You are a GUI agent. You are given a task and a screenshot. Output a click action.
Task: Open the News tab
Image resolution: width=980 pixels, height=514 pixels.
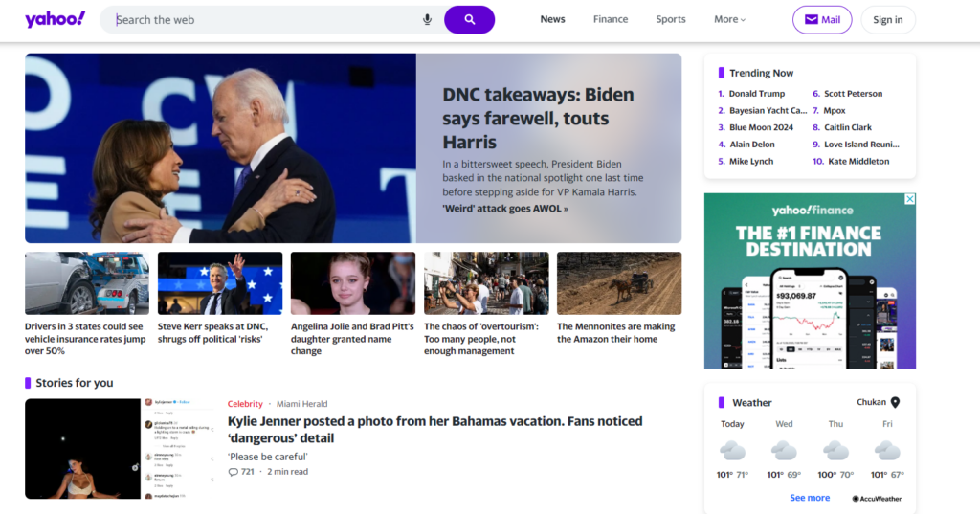(x=552, y=19)
